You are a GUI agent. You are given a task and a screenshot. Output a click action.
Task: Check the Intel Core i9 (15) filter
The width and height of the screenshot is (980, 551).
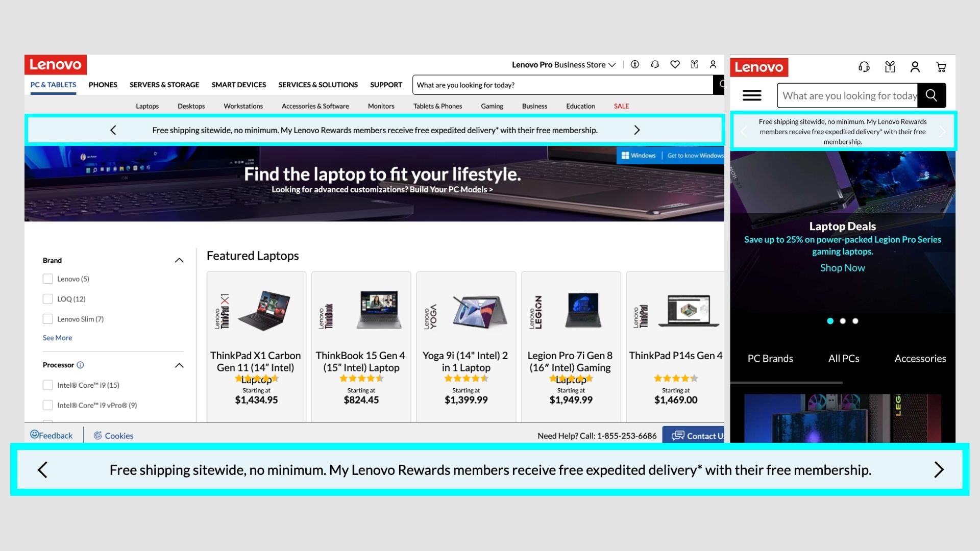click(48, 385)
